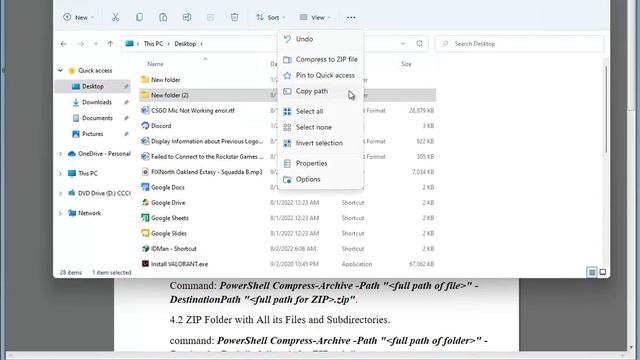Screen dimensions: 640x360
Task: Select the Google Slides shortcut icon
Action: pyautogui.click(x=145, y=233)
